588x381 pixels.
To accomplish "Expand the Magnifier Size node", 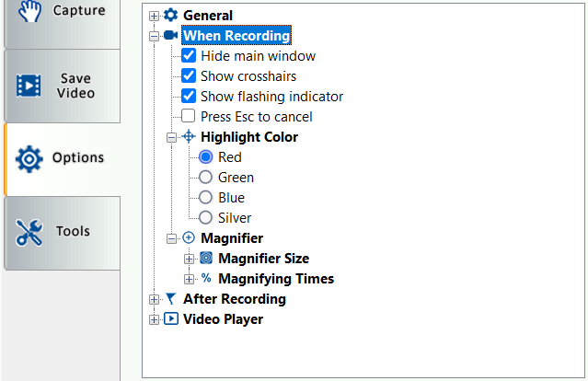I will click(190, 259).
